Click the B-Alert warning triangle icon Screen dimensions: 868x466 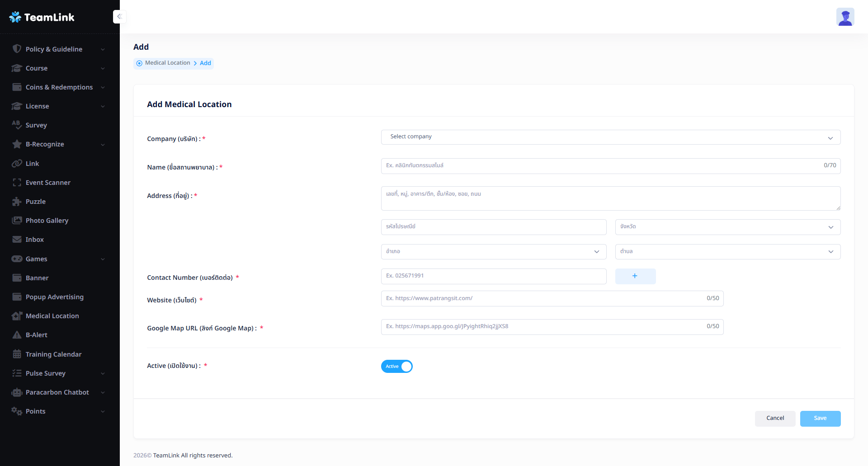point(17,335)
